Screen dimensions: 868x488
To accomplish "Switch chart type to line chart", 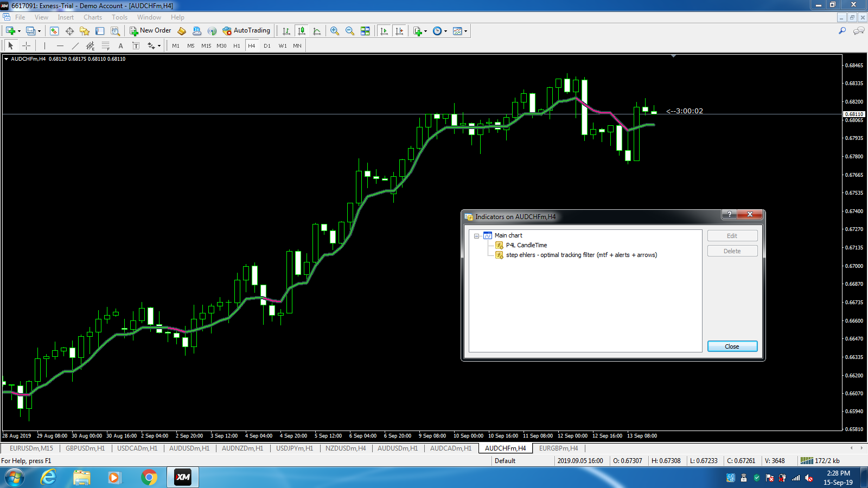I will click(x=317, y=31).
